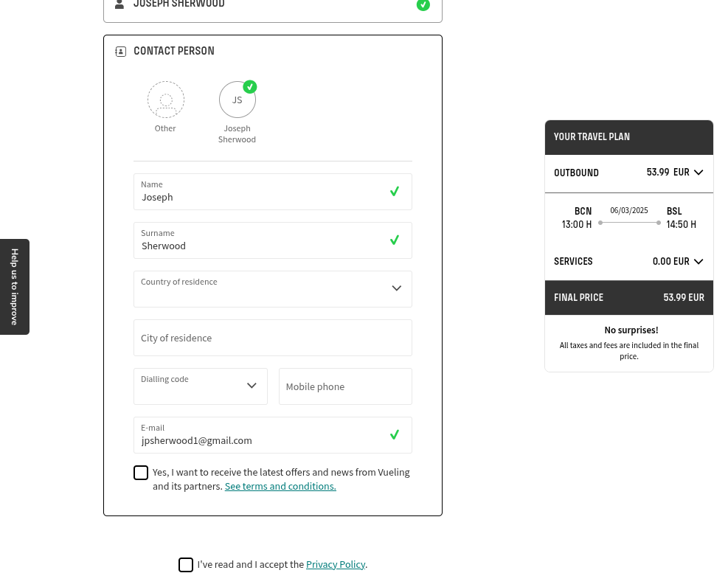Select the JS Joseph Sherwood contact avatar

[x=238, y=100]
